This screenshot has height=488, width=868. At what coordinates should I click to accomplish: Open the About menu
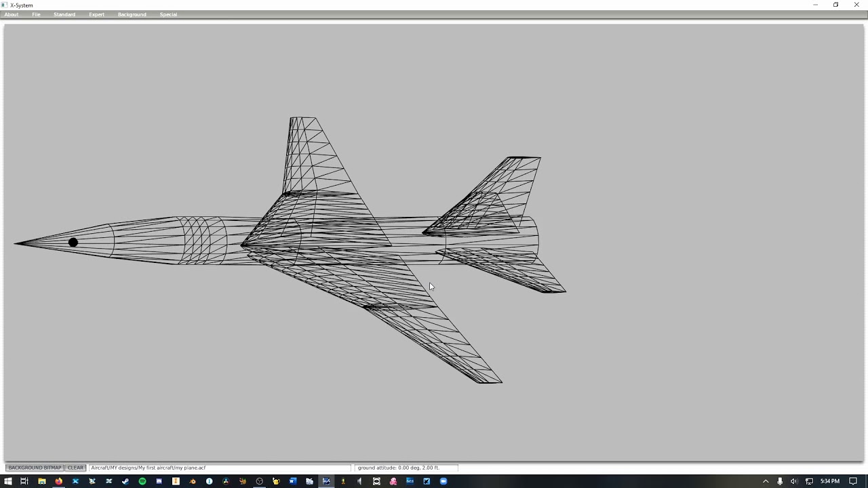point(12,14)
